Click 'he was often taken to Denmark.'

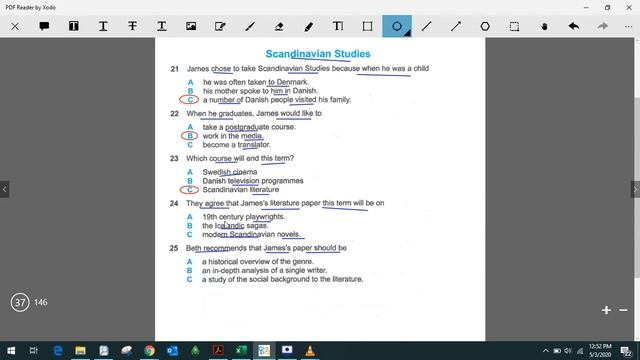pyautogui.click(x=256, y=82)
